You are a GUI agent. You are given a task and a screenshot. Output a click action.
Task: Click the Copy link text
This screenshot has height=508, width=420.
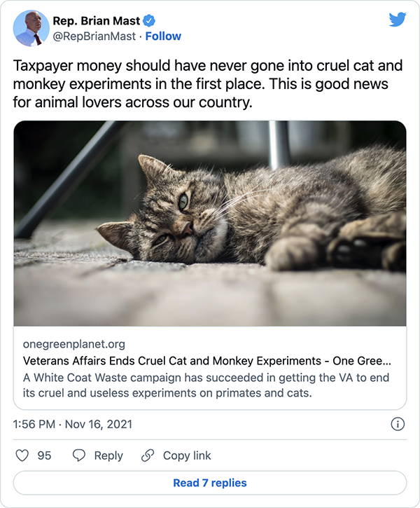(187, 455)
